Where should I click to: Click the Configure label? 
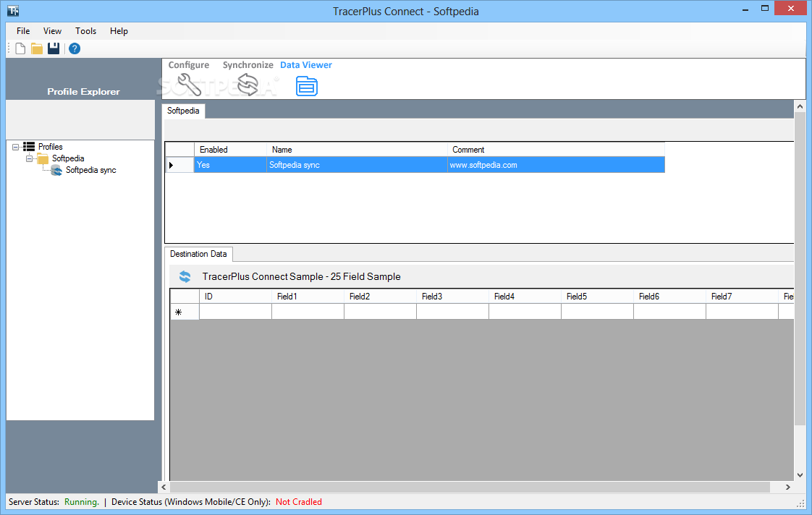189,64
